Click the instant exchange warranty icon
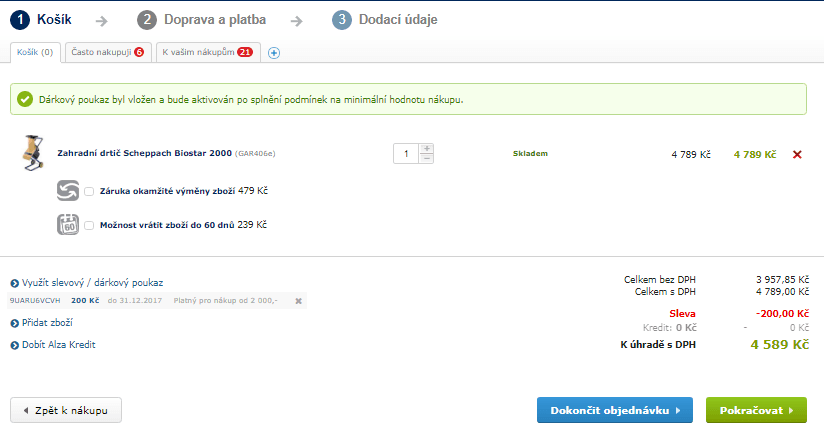This screenshot has width=824, height=441. (x=68, y=191)
